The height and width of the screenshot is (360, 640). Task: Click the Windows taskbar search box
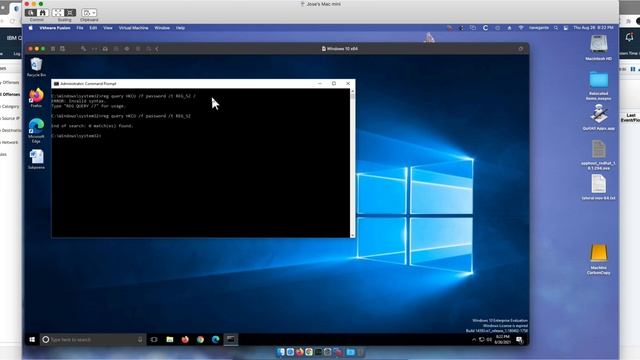[92, 340]
